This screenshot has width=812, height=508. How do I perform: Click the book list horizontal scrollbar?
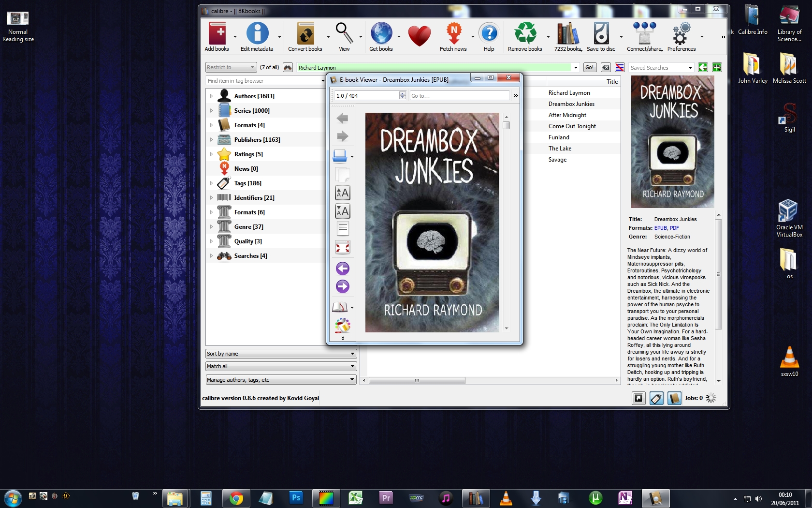[x=417, y=380]
